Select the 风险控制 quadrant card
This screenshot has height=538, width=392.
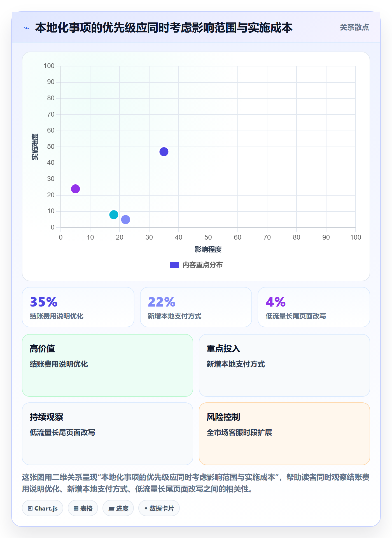point(284,434)
